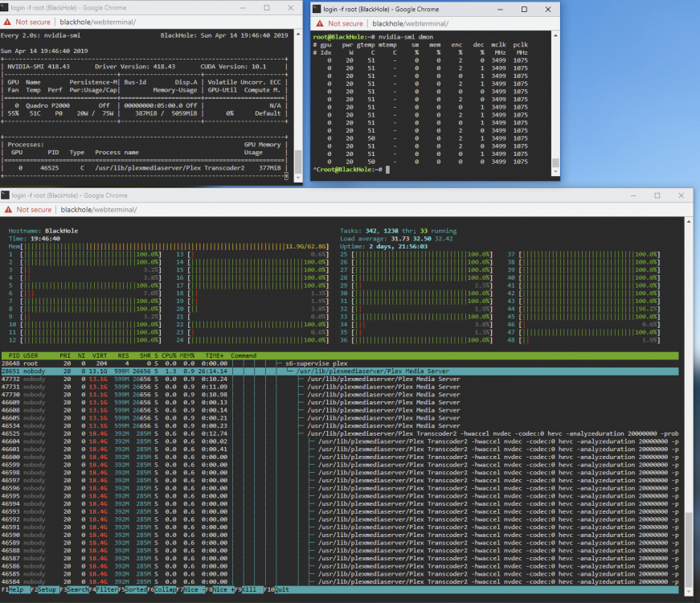Image resolution: width=700 pixels, height=603 pixels.
Task: Sort by the CPU% column header in htop
Action: click(x=169, y=355)
